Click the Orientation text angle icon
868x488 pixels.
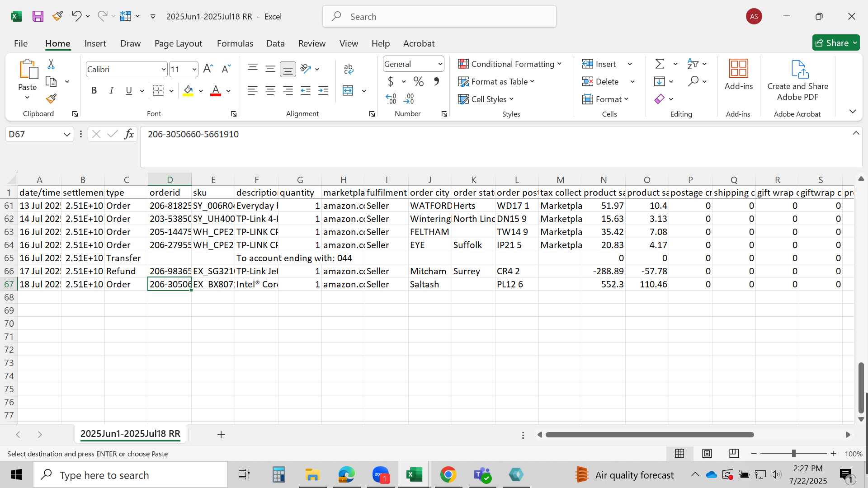pos(306,69)
